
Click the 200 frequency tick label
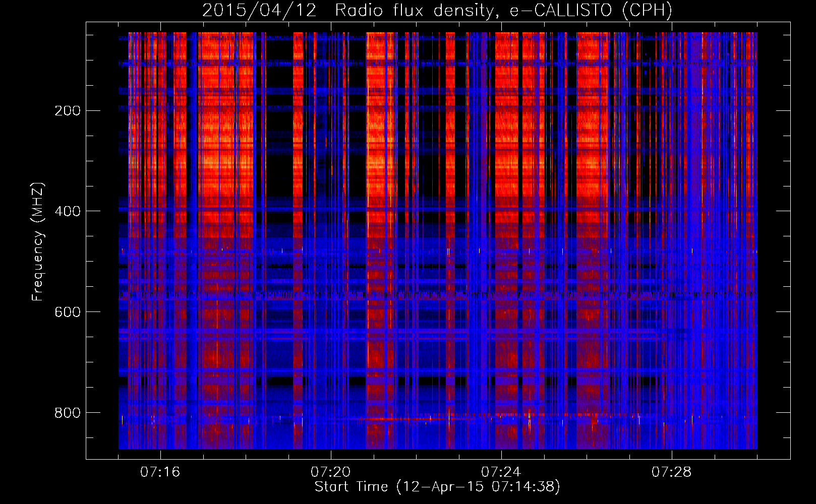pyautogui.click(x=68, y=111)
